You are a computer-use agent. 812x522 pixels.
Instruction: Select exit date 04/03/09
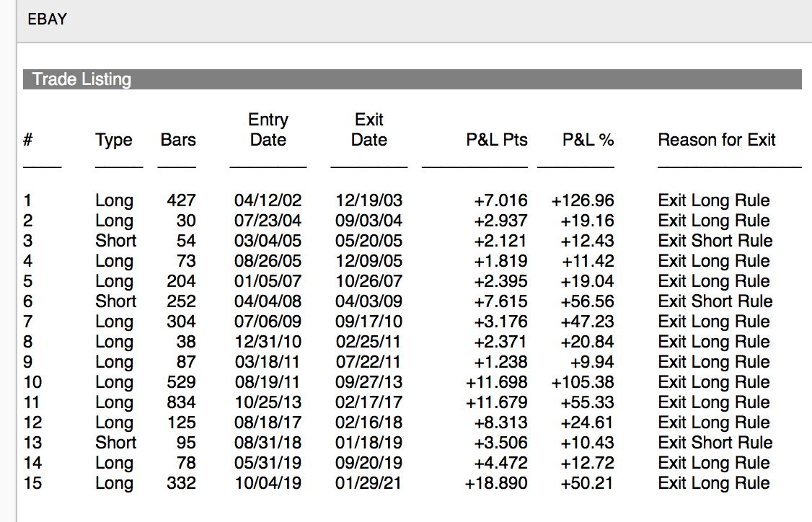(369, 301)
